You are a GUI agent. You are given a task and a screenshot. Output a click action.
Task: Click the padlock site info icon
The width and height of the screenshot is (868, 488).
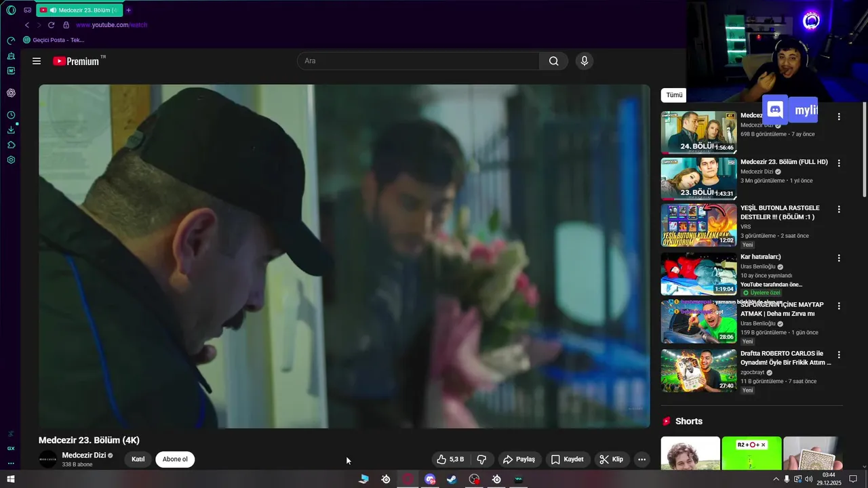point(66,25)
